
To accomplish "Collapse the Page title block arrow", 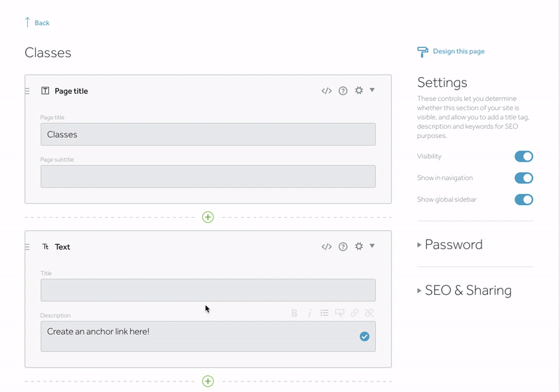I will [372, 90].
